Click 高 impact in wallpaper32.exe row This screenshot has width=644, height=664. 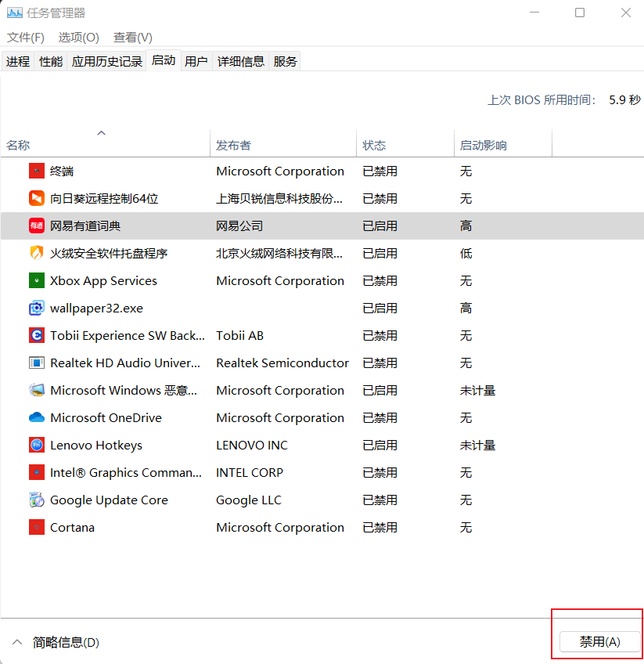pyautogui.click(x=466, y=309)
